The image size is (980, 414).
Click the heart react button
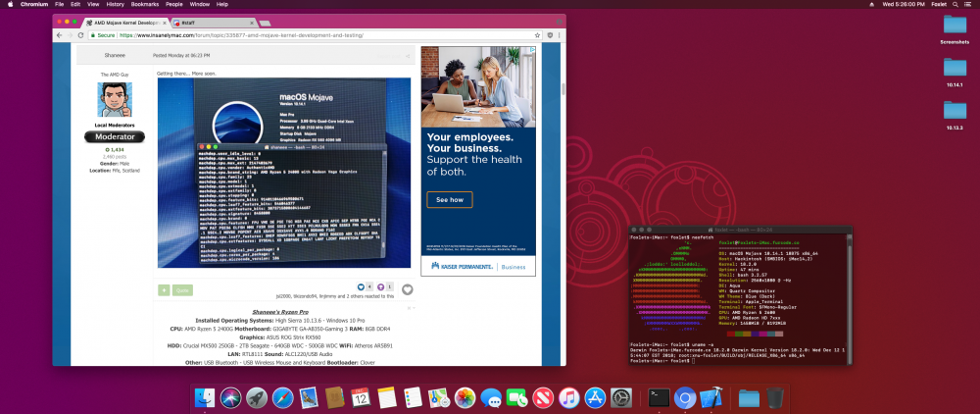tap(407, 289)
